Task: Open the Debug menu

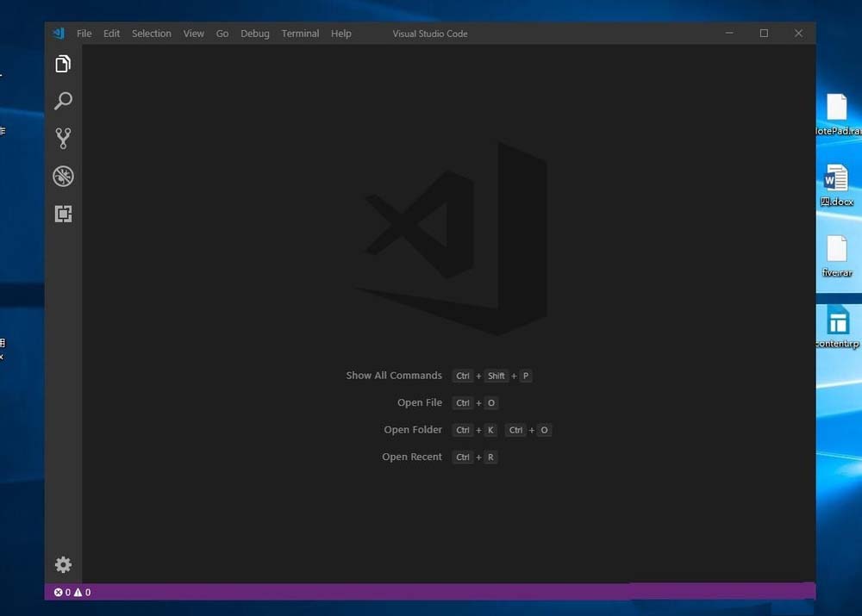Action: (255, 34)
